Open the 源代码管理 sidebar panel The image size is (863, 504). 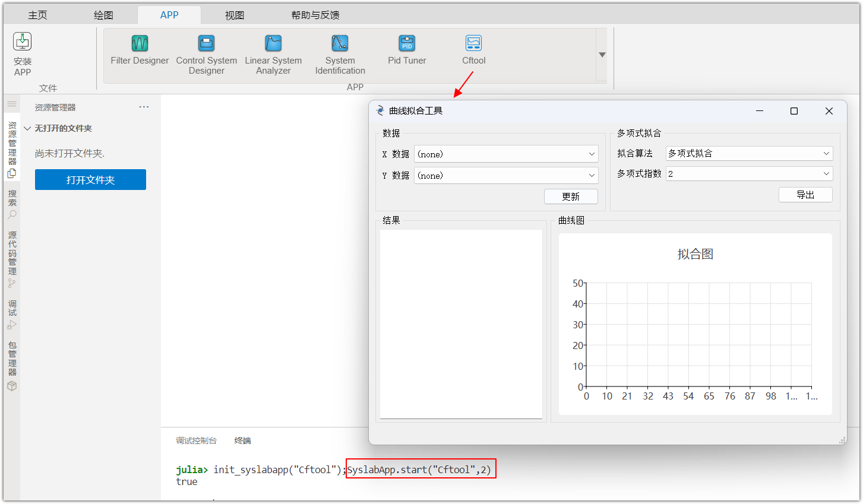point(12,259)
